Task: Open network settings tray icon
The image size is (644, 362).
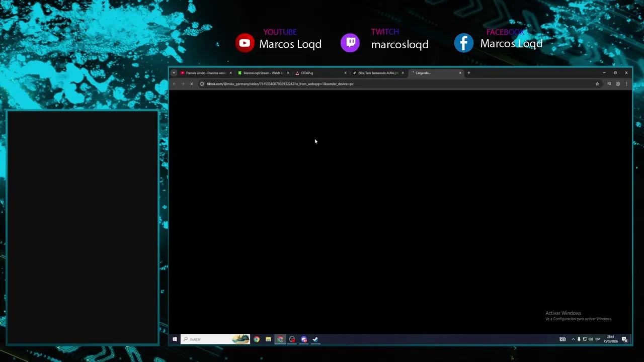Action: coord(585,339)
